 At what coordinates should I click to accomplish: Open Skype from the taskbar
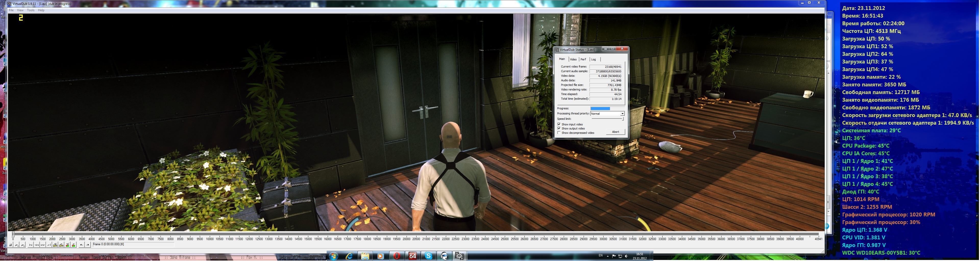coord(428,256)
